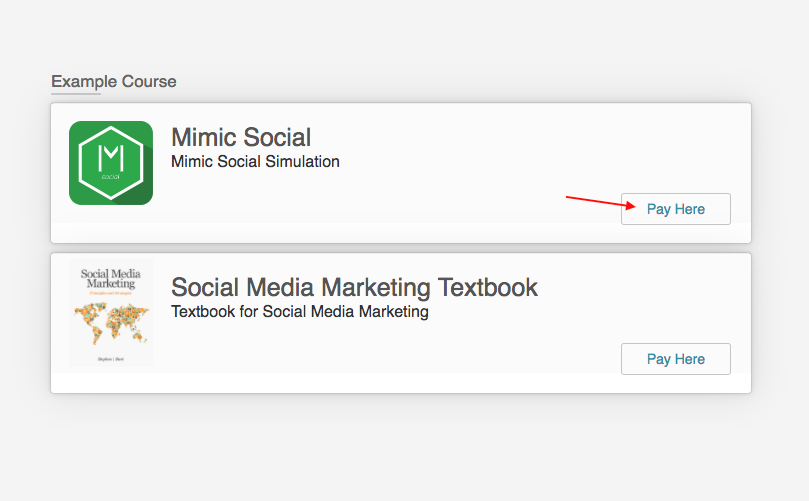Image resolution: width=809 pixels, height=501 pixels.
Task: Select the 'Example Course' section heading
Action: pos(113,81)
